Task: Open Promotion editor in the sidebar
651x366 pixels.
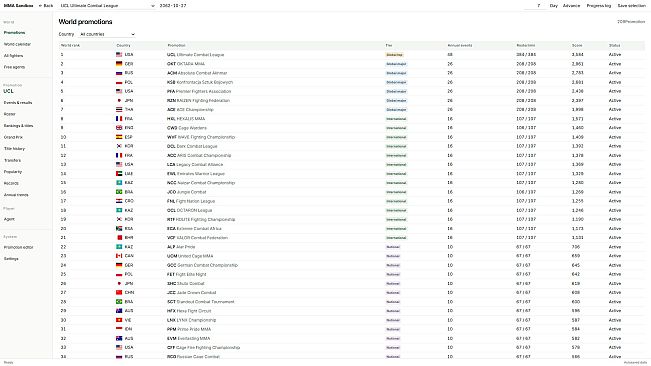Action: (x=19, y=247)
